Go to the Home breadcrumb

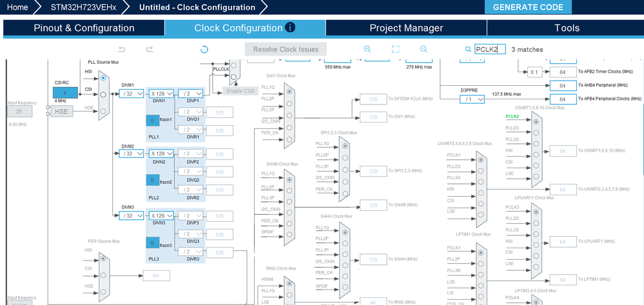pos(17,7)
